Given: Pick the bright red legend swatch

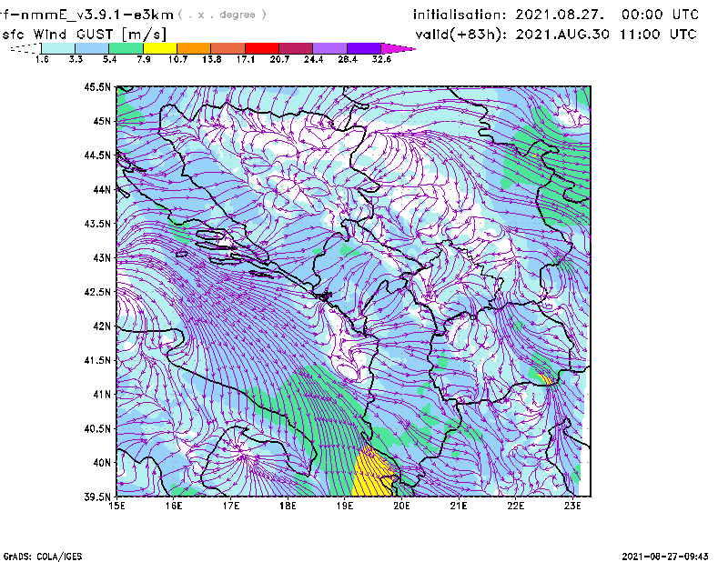Looking at the screenshot, I should pyautogui.click(x=262, y=48).
